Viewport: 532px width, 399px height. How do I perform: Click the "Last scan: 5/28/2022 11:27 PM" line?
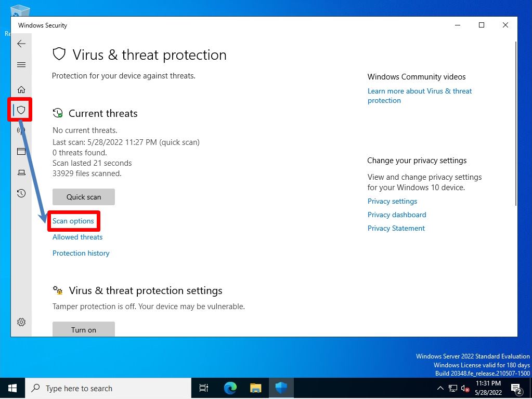126,142
